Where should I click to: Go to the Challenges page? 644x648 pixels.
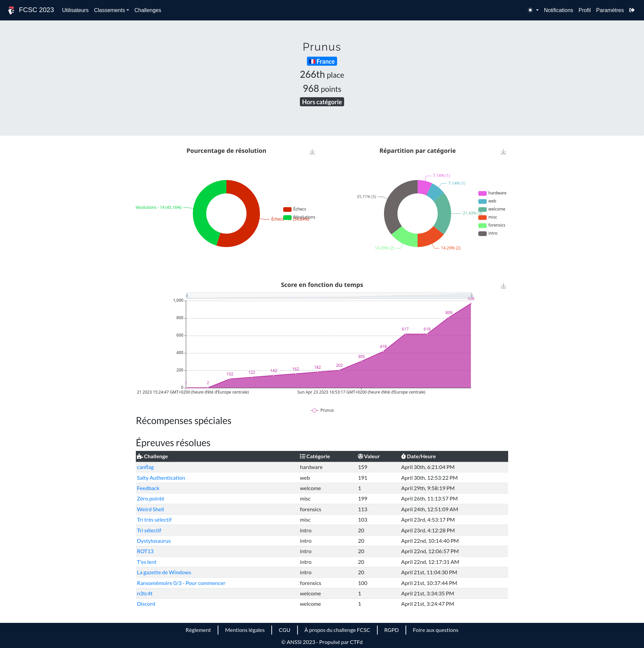tap(148, 10)
